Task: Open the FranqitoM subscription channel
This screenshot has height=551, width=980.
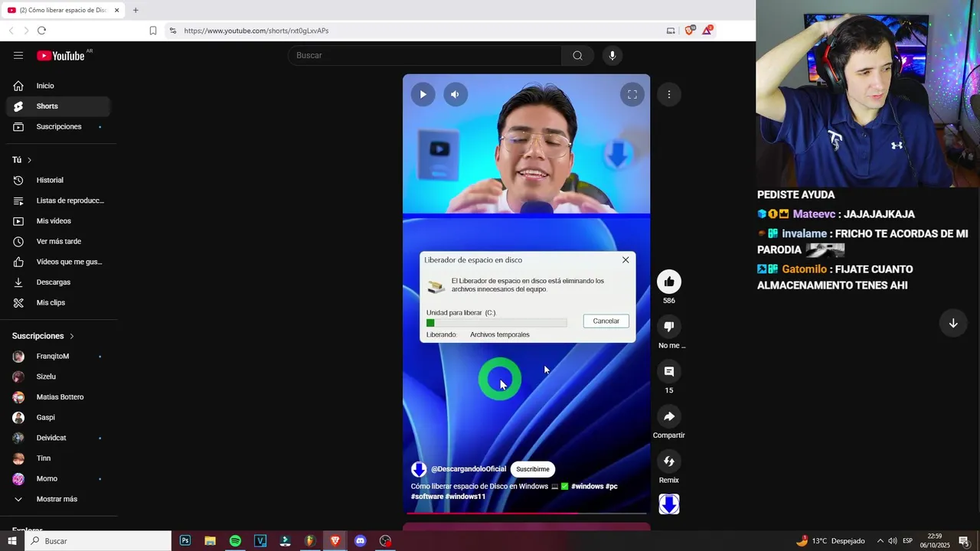Action: pyautogui.click(x=58, y=356)
